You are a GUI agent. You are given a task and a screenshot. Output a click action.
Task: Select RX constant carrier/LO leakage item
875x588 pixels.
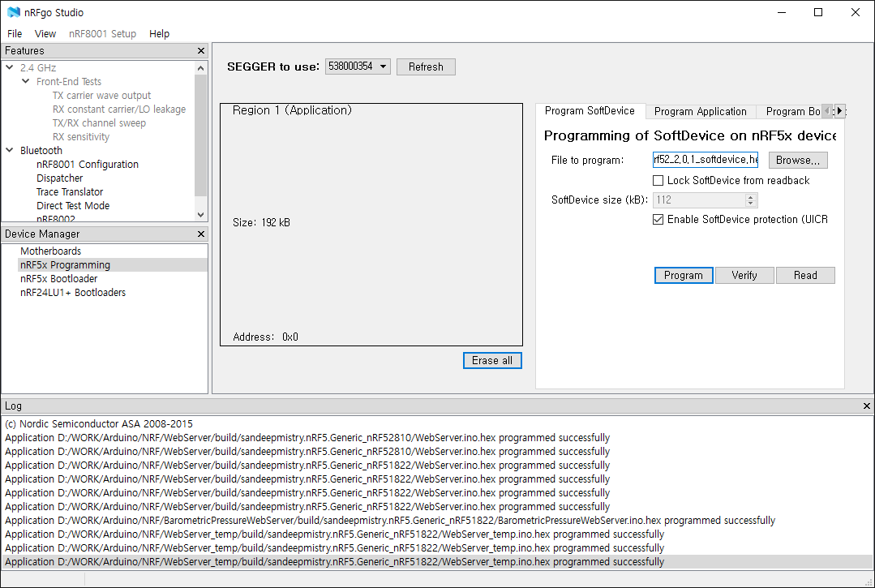coord(119,109)
